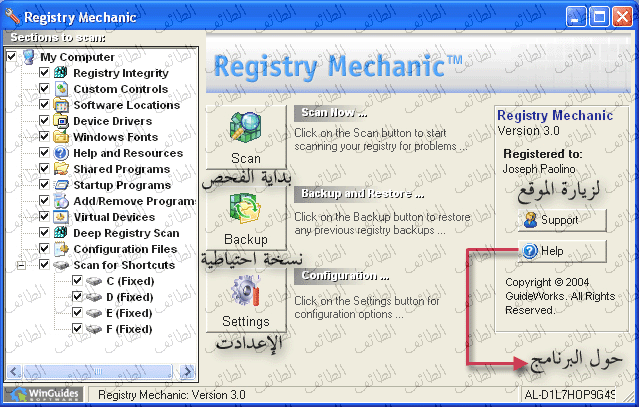Screen dimensions: 639x407
Task: Toggle the E (Fixed) drive checkbox
Action: (77, 312)
